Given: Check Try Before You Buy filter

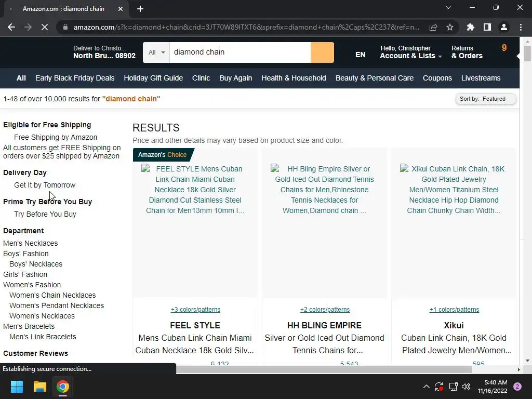Looking at the screenshot, I should [45, 214].
